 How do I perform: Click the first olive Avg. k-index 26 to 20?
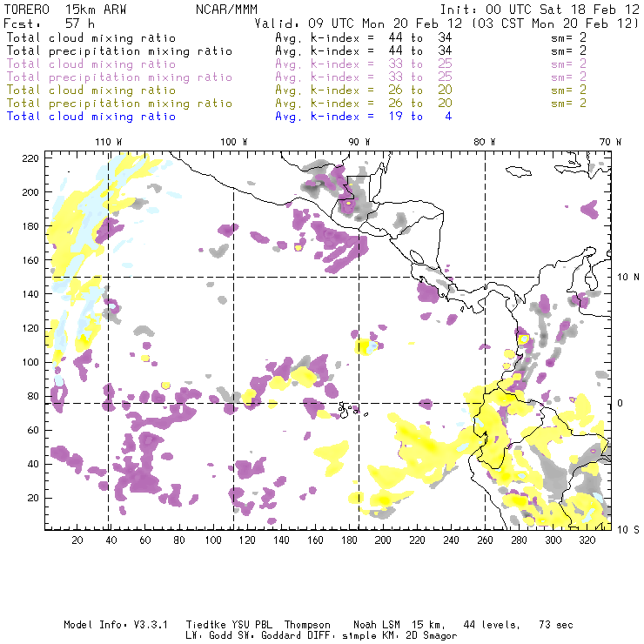click(x=364, y=90)
